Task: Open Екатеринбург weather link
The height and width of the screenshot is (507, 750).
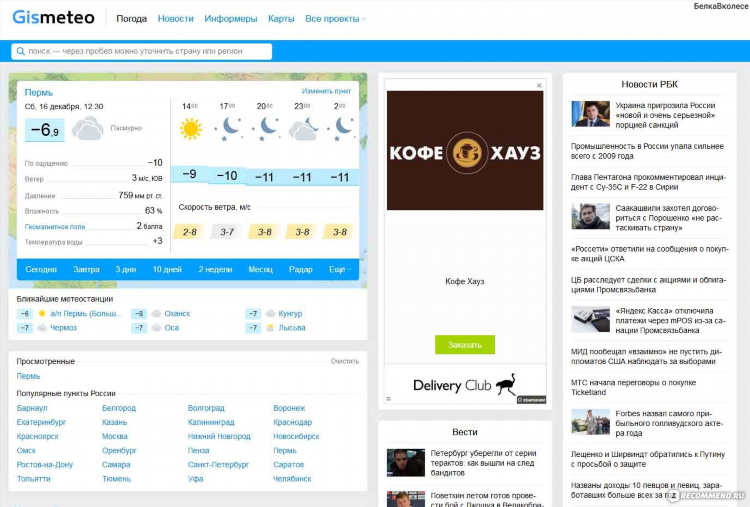Action: (41, 422)
